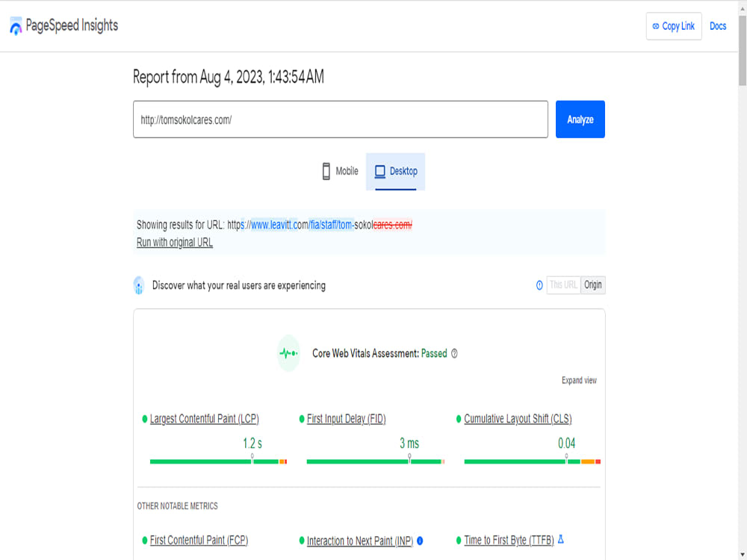Click the green dot beside TTFB
The height and width of the screenshot is (560, 747).
point(459,541)
